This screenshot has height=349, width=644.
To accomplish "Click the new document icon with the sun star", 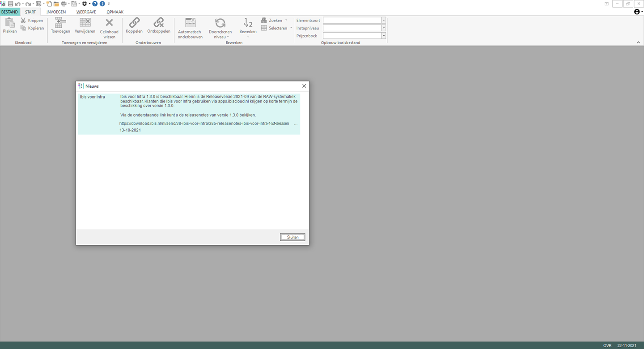I will [49, 4].
